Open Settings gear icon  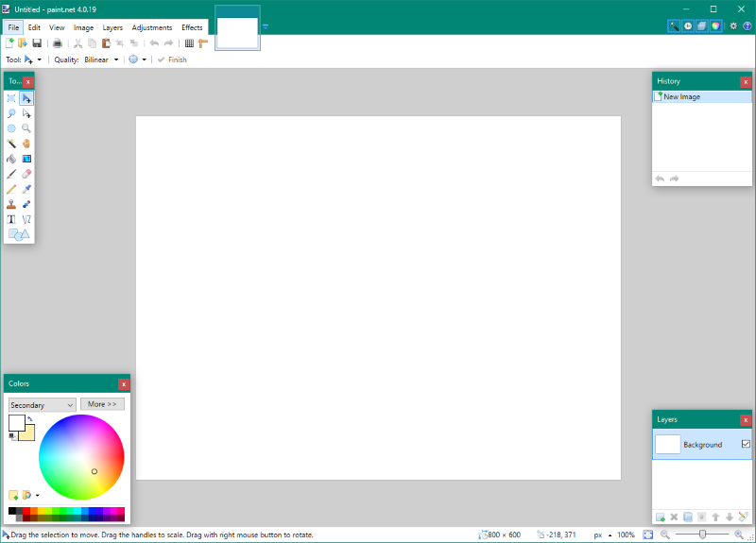click(x=733, y=26)
